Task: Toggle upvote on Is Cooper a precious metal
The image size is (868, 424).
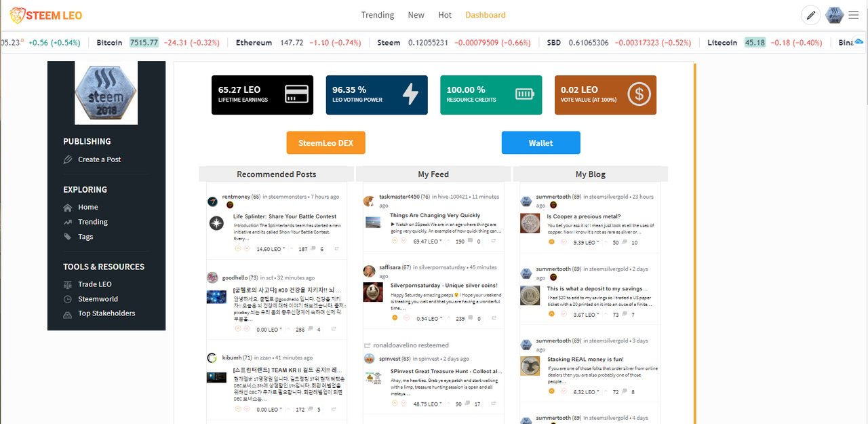Action: (551, 242)
